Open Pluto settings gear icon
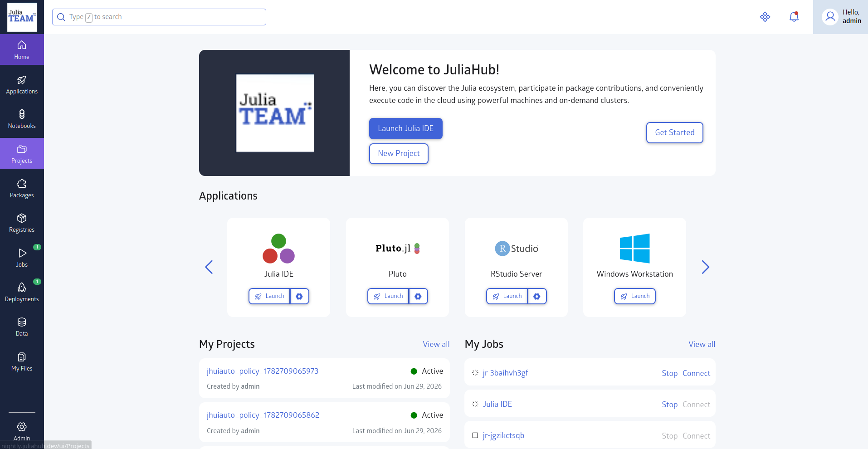 [418, 296]
